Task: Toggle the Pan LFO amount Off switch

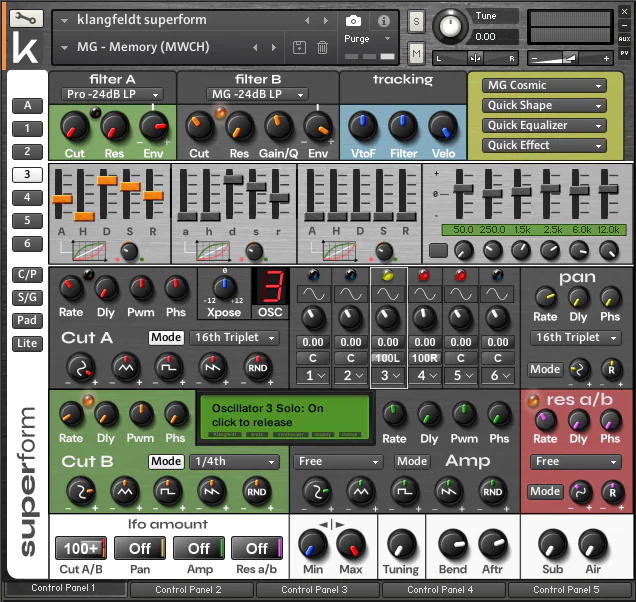Action: (x=140, y=548)
